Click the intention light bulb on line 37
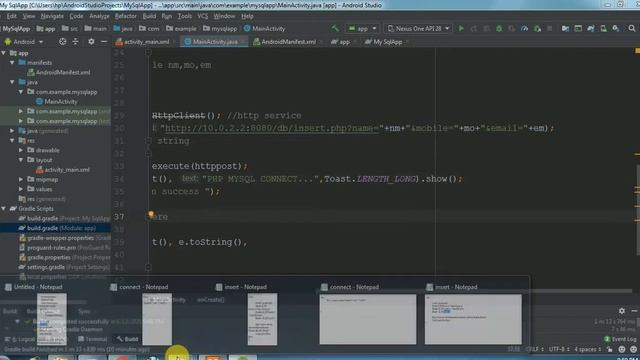Screen dimensions: 640x360 151,214
